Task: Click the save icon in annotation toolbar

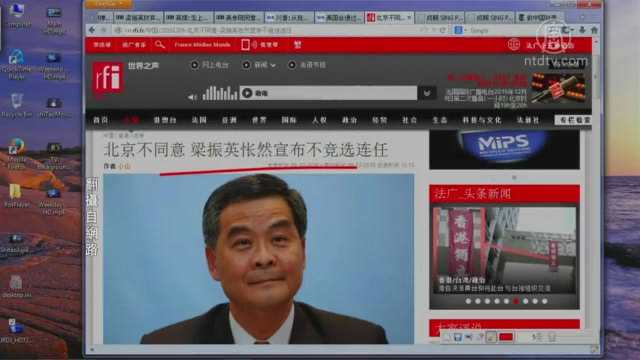Action: 458,337
